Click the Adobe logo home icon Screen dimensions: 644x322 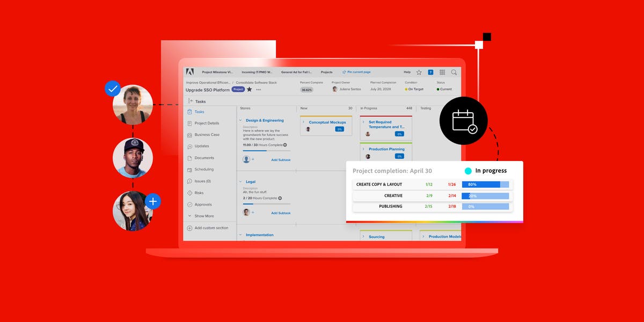coord(189,72)
